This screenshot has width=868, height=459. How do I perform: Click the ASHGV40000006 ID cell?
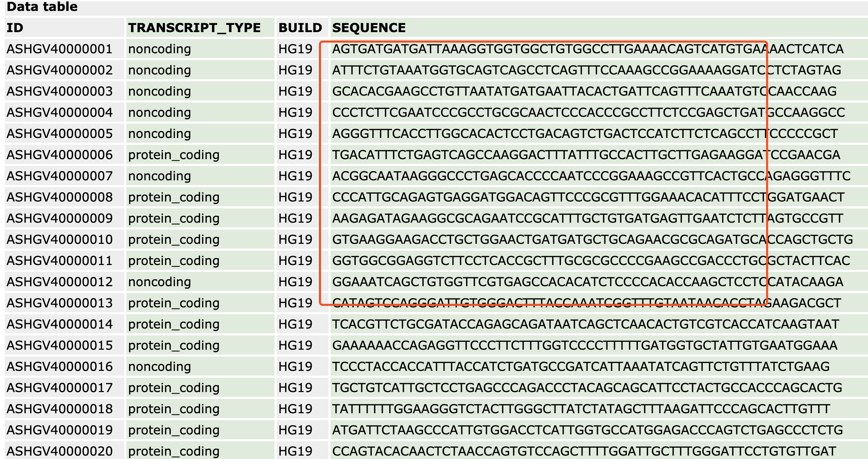[x=59, y=155]
